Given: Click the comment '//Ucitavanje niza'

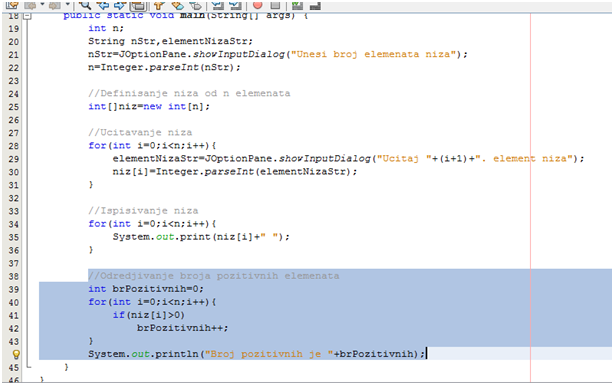Looking at the screenshot, I should pyautogui.click(x=140, y=132).
